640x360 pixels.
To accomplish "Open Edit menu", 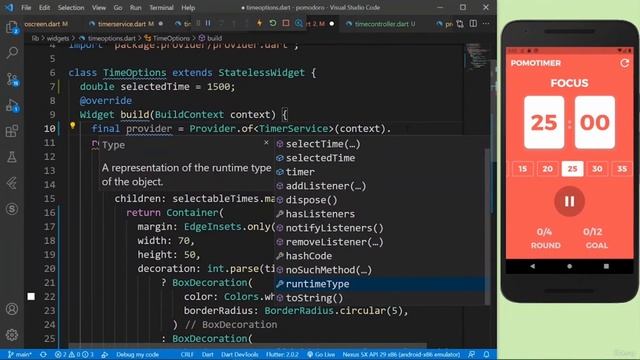I will 44,7.
